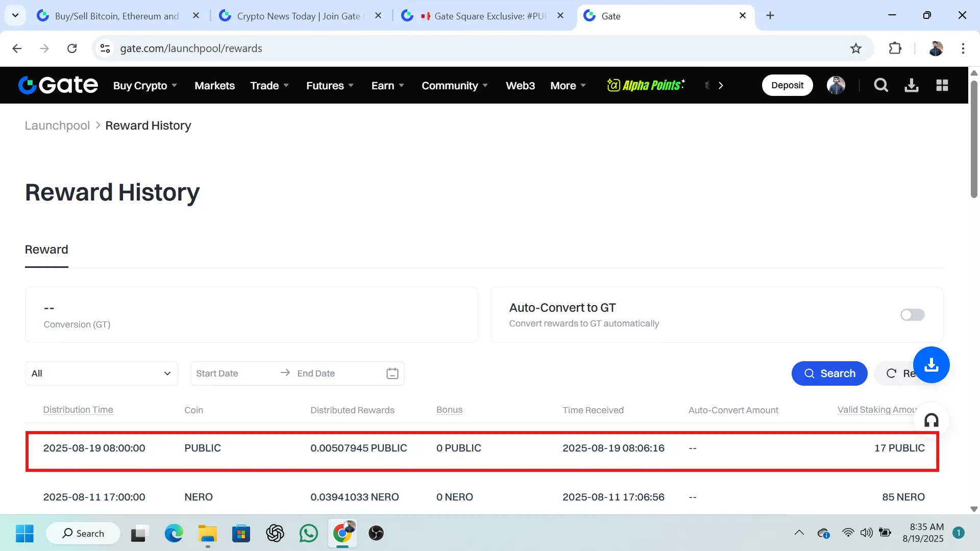Screen dimensions: 980x551
Task: Switch to Gate Square Exclusive tab
Action: click(x=482, y=16)
